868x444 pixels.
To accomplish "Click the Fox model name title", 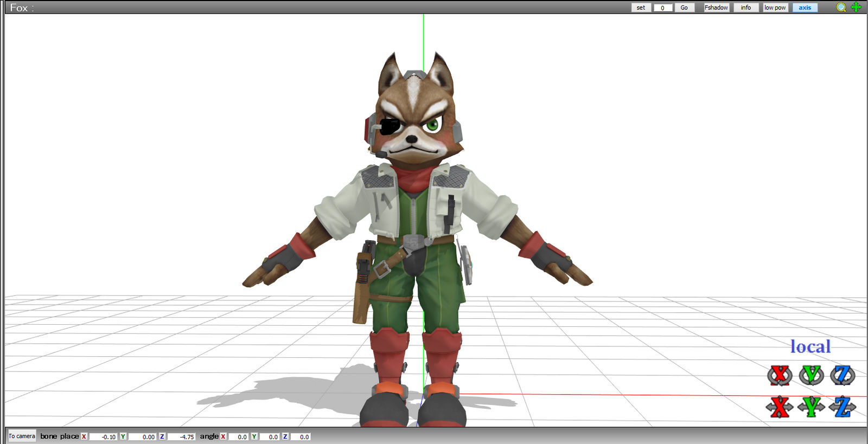I will pos(22,8).
